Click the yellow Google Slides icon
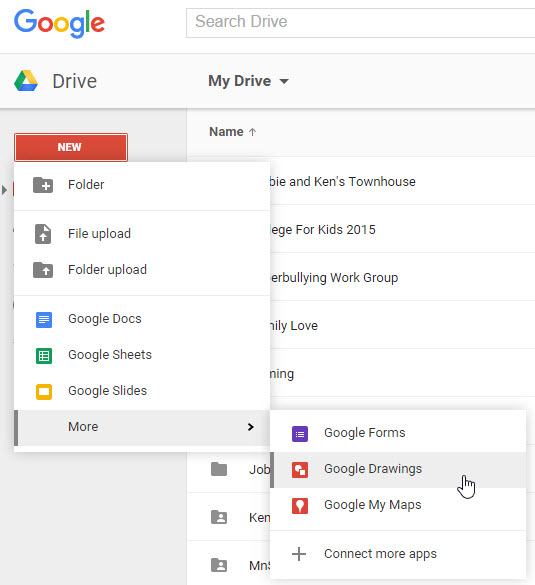Viewport: 535px width, 585px height. pos(44,392)
